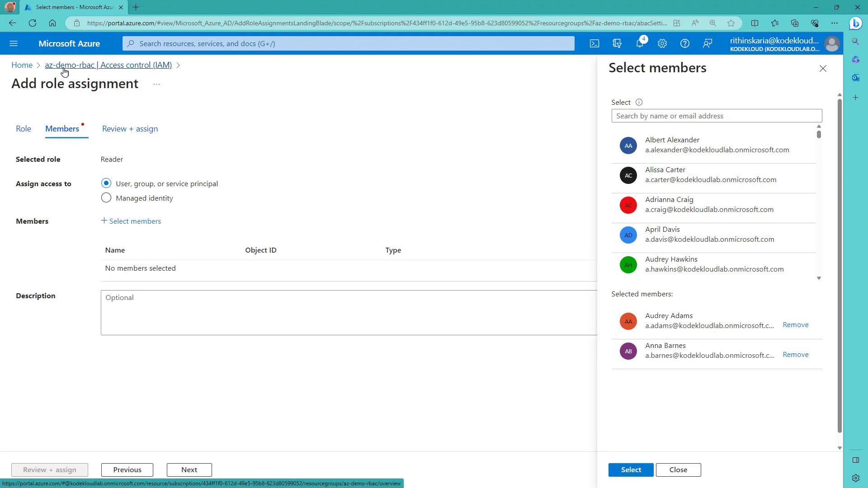Add page to favorites star icon
The width and height of the screenshot is (868, 488).
(x=731, y=23)
